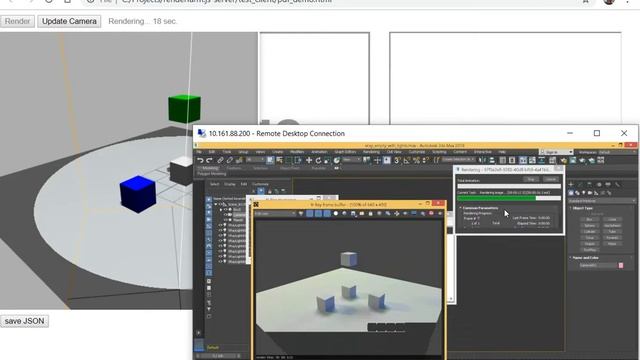Activate the Select and Move tool

tap(309, 160)
